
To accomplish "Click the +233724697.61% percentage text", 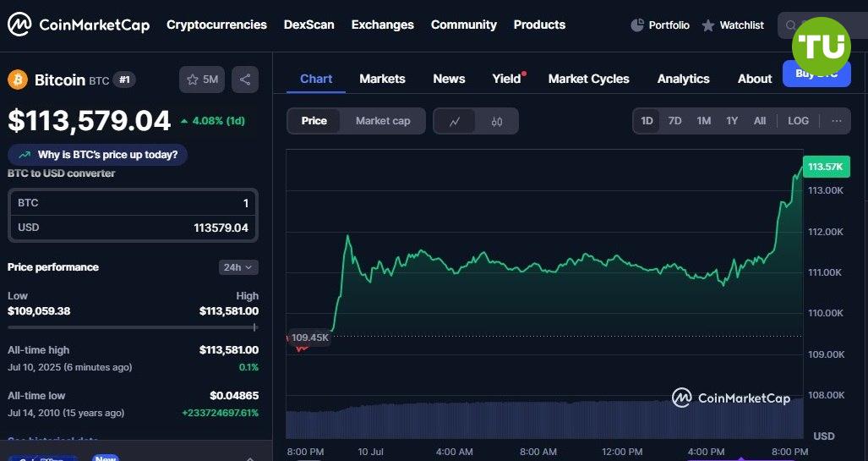I will point(220,413).
